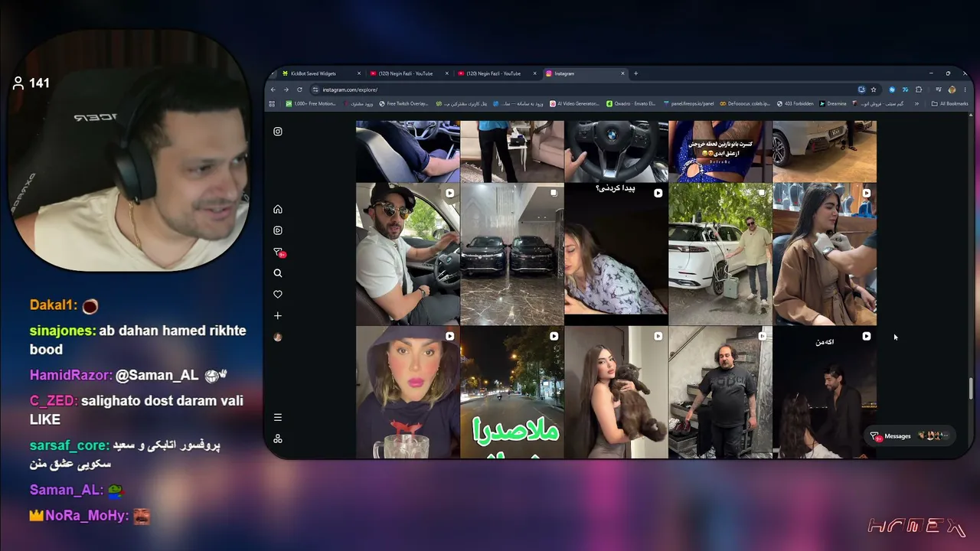Close the KickBot Saved Widgets tab
This screenshot has height=551, width=980.
coord(359,73)
